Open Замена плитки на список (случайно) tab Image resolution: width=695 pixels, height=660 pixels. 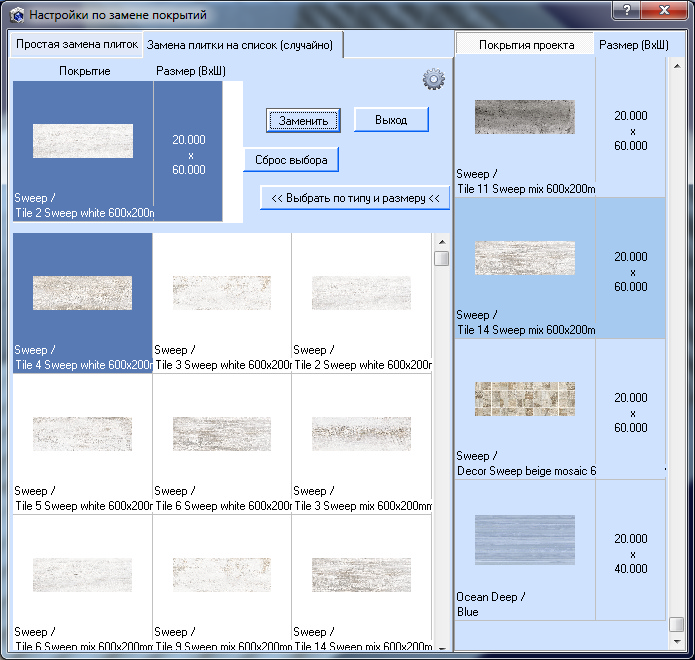pyautogui.click(x=240, y=45)
